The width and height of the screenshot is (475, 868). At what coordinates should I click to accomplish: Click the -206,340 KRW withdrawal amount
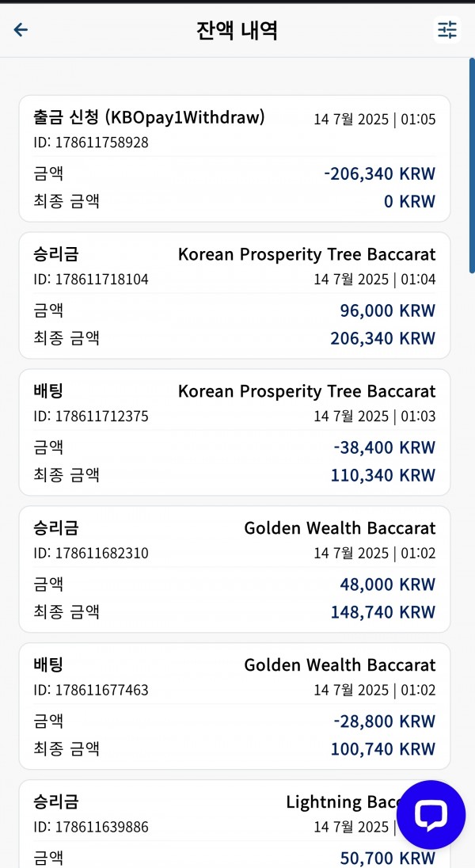click(x=380, y=173)
